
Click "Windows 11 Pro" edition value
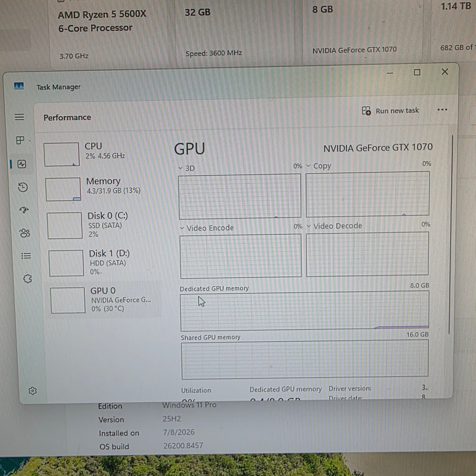[189, 405]
